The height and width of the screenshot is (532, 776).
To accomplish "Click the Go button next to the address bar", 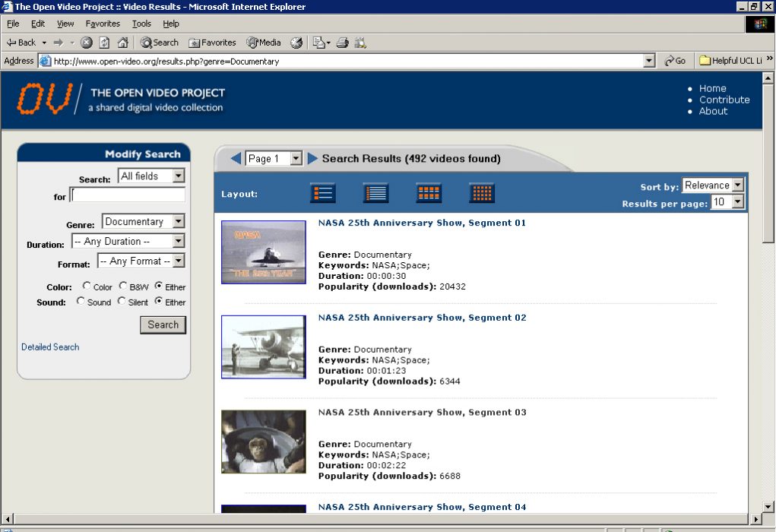I will click(675, 61).
